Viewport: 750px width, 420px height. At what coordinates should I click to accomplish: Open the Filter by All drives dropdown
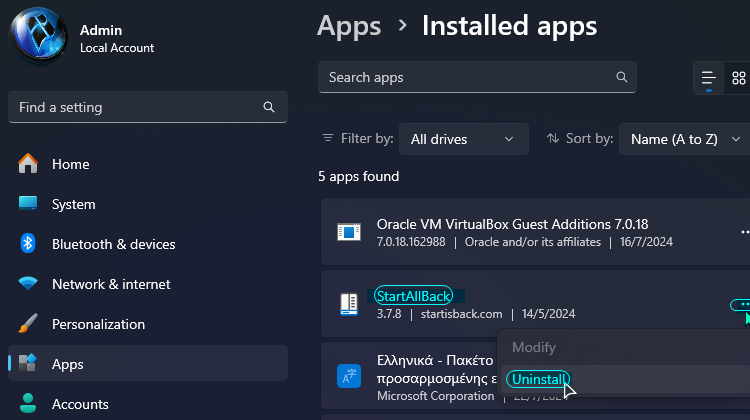point(463,139)
